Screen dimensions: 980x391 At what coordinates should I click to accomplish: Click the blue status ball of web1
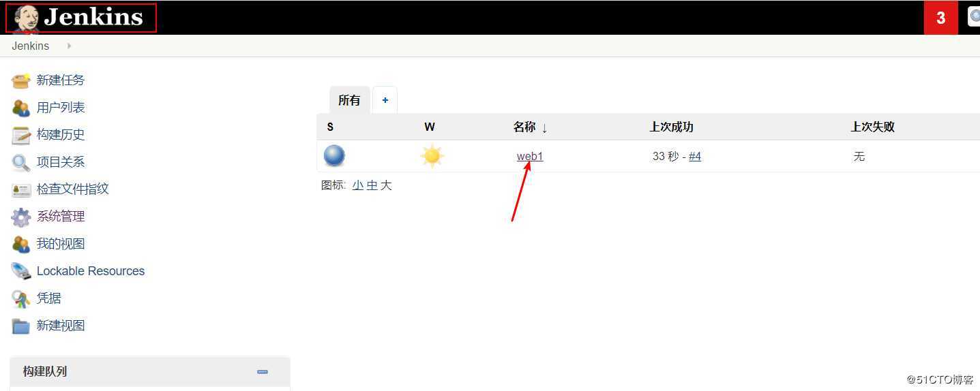(x=334, y=156)
